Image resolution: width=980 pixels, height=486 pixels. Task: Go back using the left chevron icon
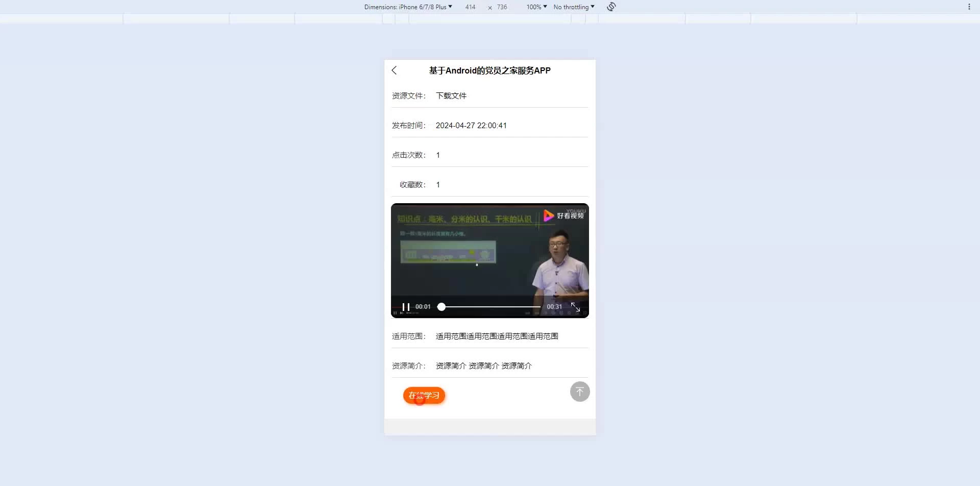(x=394, y=70)
